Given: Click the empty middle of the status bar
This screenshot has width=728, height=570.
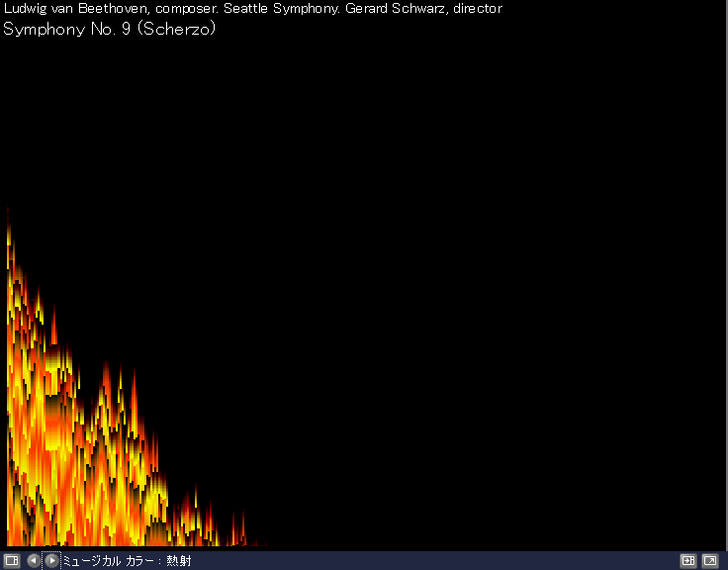Looking at the screenshot, I should 435,561.
